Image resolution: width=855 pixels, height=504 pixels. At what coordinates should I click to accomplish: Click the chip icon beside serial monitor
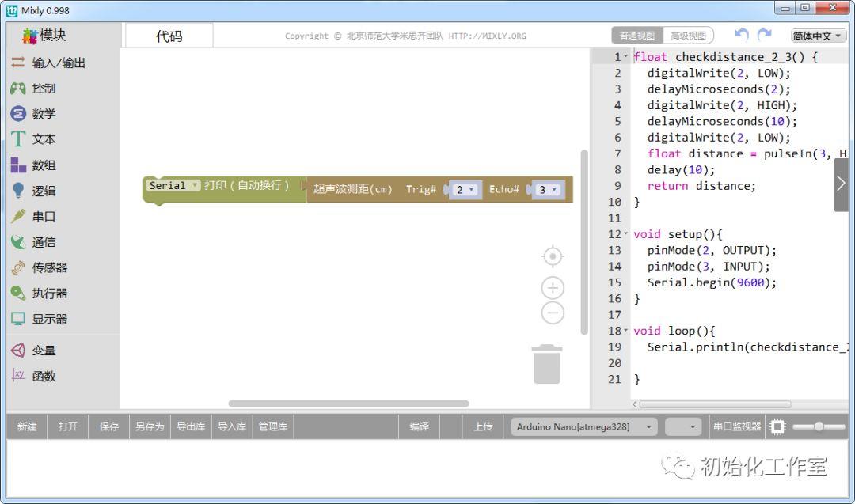[777, 426]
